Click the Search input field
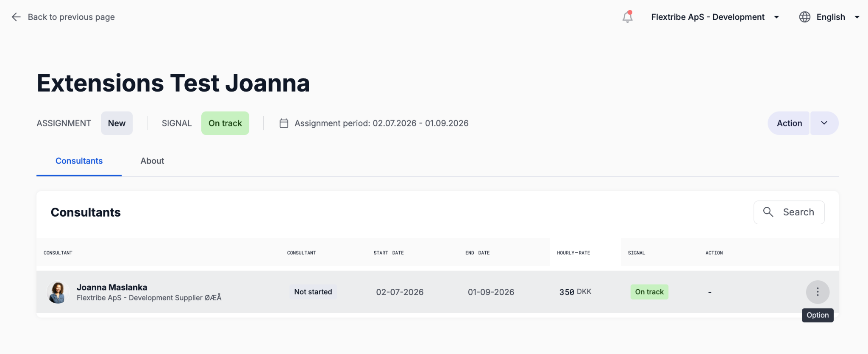The image size is (868, 354). 789,212
